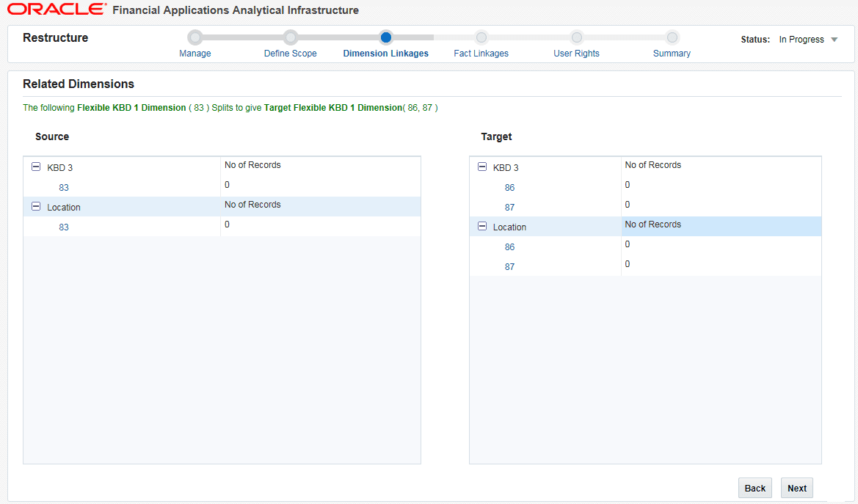
Task: Click the Summary step circle
Action: click(672, 37)
